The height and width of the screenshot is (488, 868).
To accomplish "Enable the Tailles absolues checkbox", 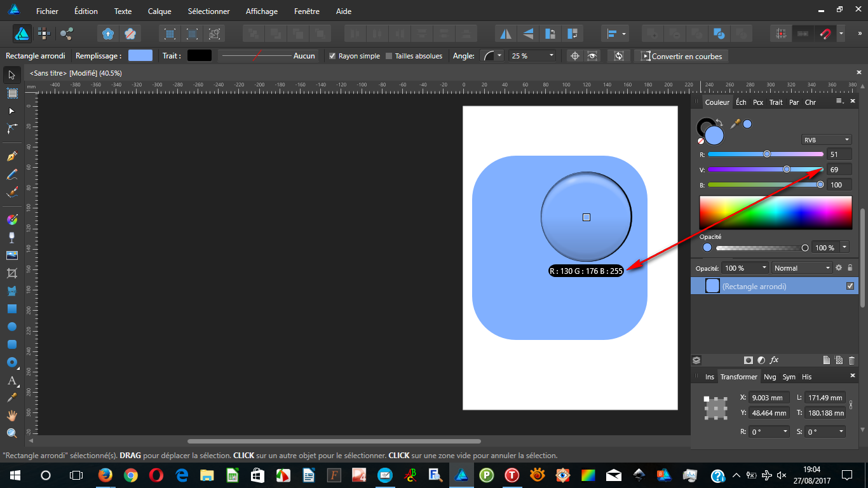I will (389, 56).
